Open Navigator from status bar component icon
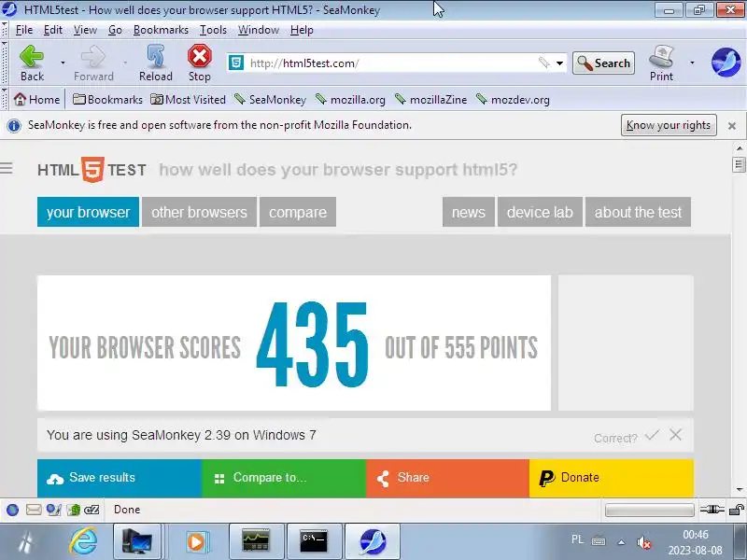Image resolution: width=747 pixels, height=560 pixels. click(x=13, y=510)
